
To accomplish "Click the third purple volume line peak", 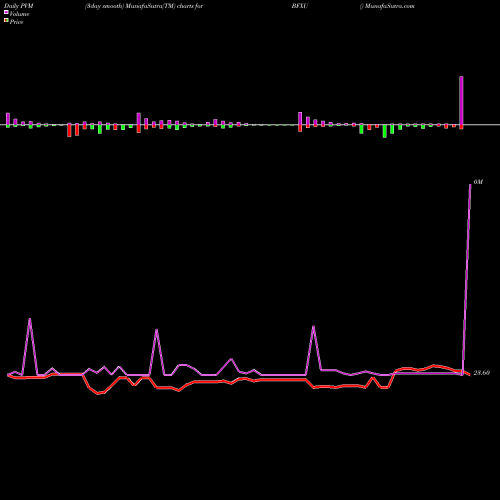I will [x=313, y=326].
